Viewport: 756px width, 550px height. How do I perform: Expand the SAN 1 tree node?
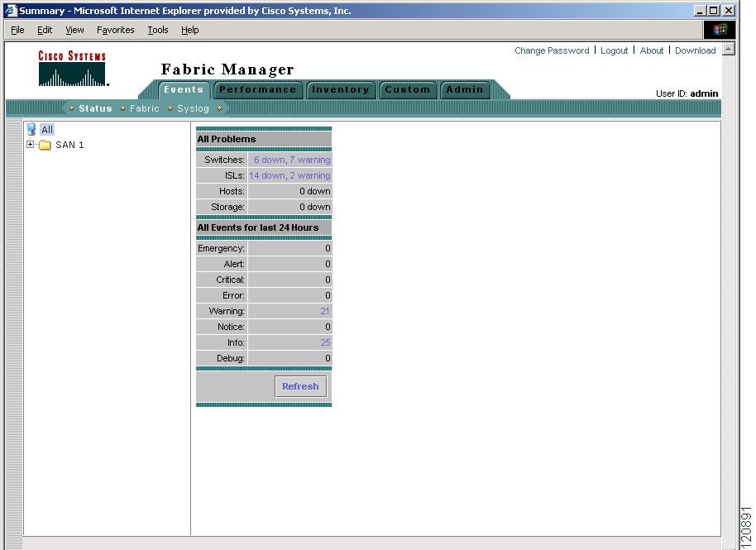pos(31,145)
